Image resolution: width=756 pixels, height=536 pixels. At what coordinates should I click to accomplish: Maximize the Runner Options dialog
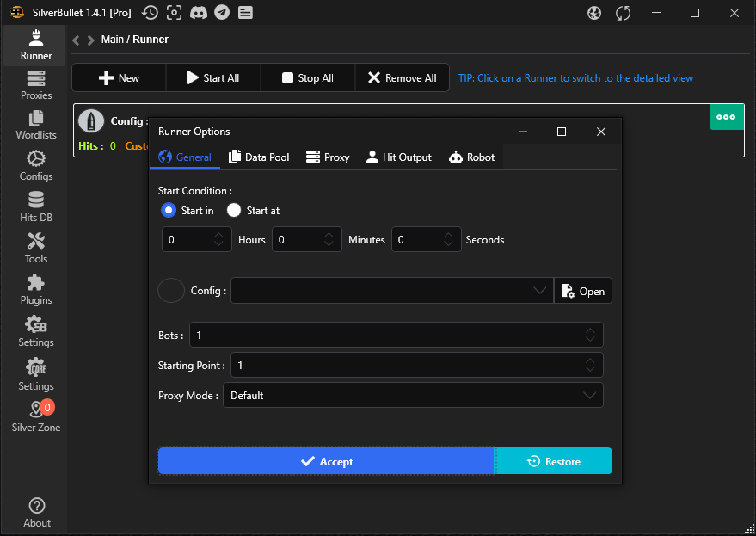(562, 132)
